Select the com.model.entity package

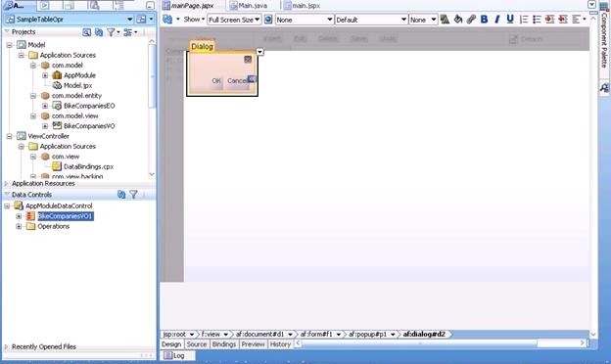click(x=76, y=95)
